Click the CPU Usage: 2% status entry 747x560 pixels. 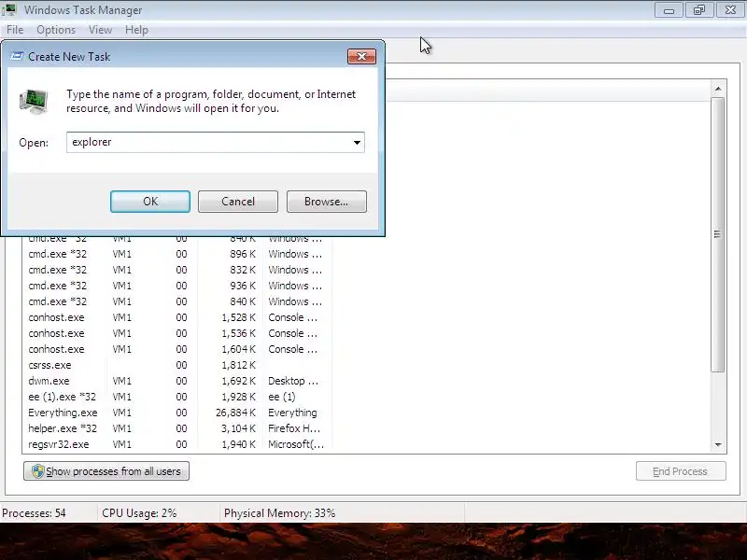point(139,513)
